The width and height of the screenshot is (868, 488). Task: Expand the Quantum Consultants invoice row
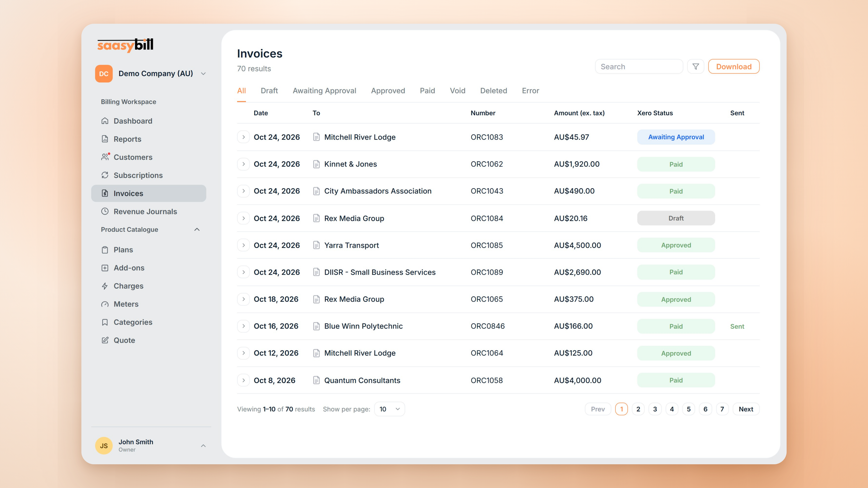(x=243, y=380)
